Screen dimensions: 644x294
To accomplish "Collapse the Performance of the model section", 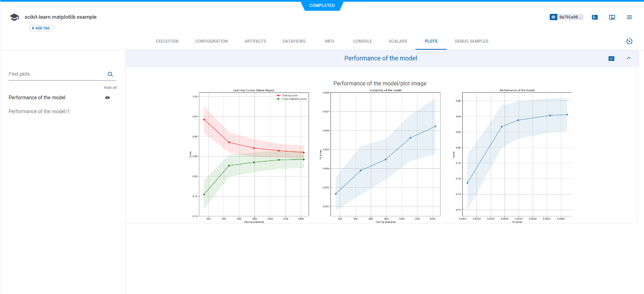I will click(628, 58).
